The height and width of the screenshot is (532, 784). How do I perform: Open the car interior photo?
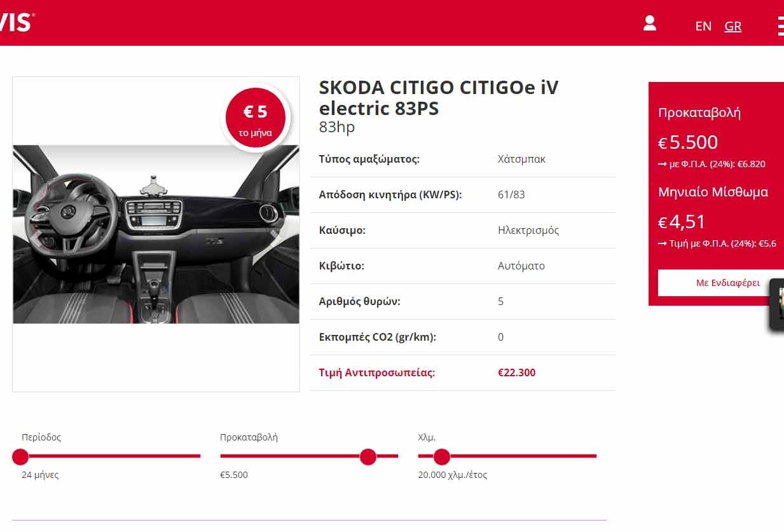pyautogui.click(x=156, y=235)
